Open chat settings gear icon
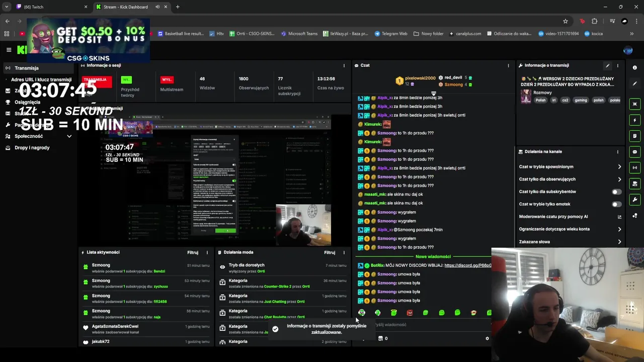The image size is (644, 362). 487,338
